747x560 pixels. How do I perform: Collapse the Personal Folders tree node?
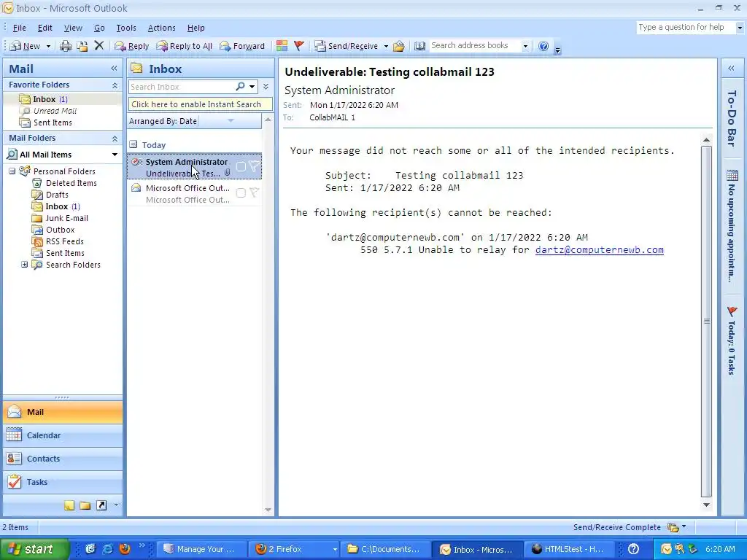(12, 171)
